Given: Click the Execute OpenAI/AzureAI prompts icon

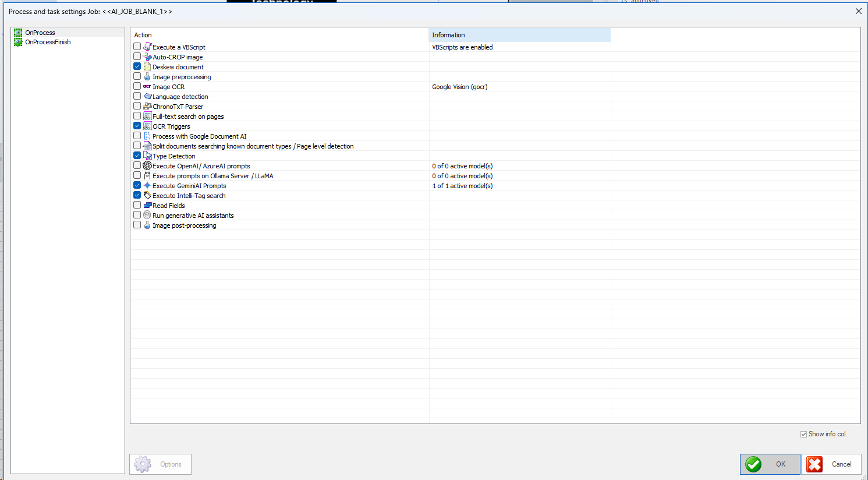Looking at the screenshot, I should click(147, 166).
